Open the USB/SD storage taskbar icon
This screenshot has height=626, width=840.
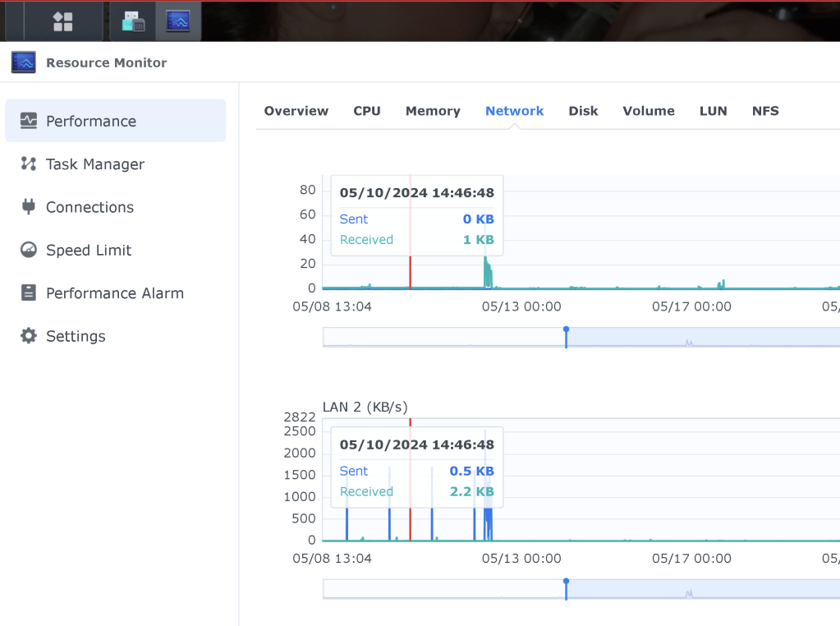pos(133,21)
